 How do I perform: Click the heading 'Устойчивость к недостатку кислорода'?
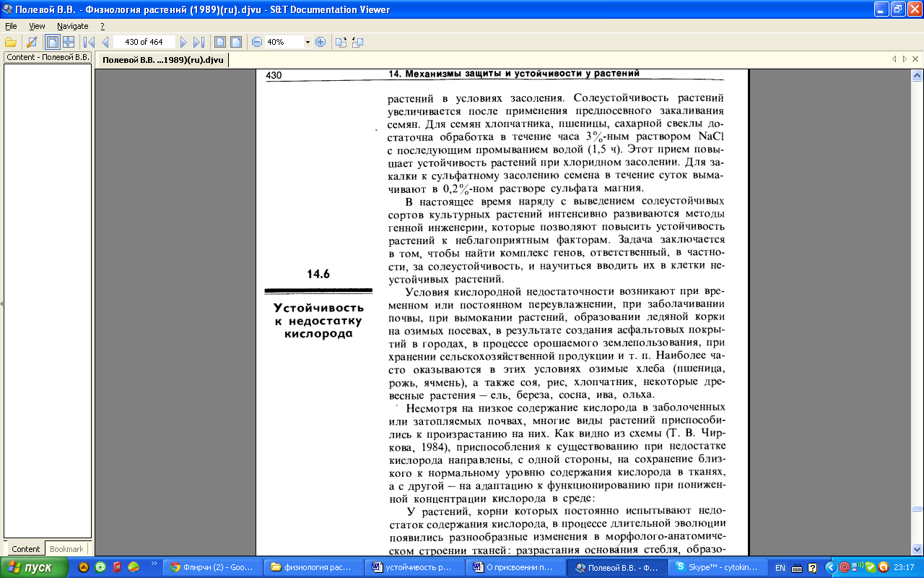[318, 321]
